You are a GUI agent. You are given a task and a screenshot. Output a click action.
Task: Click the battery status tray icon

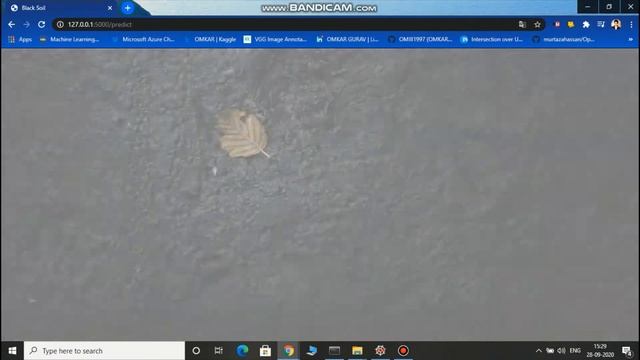(550, 351)
